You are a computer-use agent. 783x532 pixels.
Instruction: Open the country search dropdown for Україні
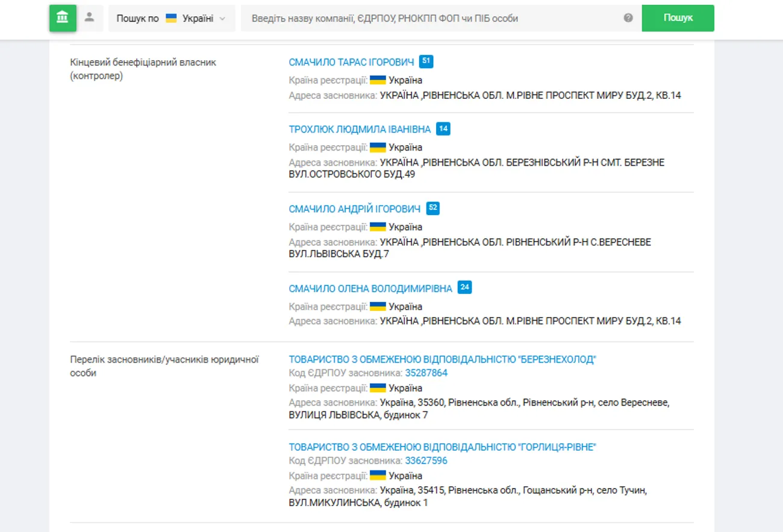coord(171,18)
